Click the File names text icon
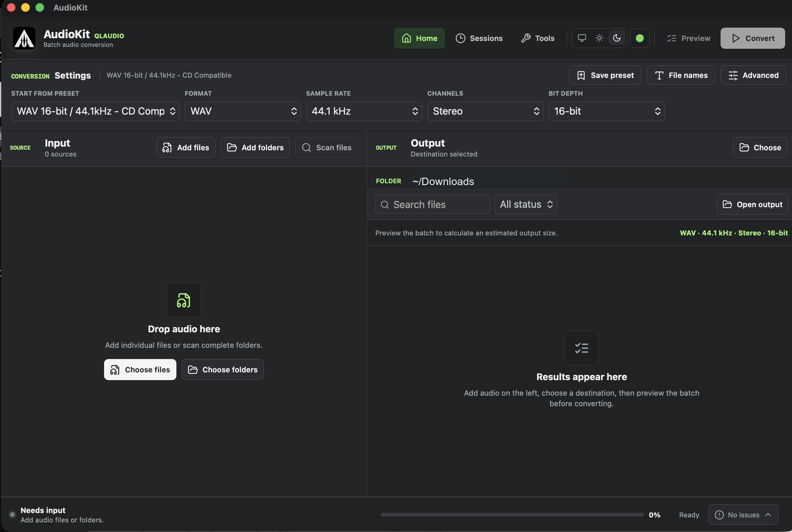792x532 pixels. coord(659,75)
